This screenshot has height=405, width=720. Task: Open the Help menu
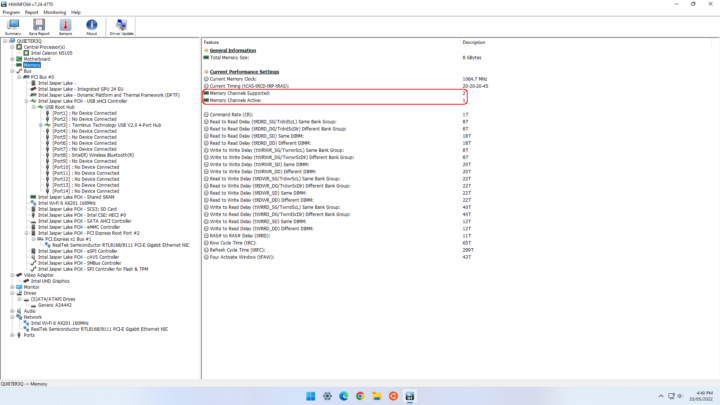pyautogui.click(x=76, y=12)
